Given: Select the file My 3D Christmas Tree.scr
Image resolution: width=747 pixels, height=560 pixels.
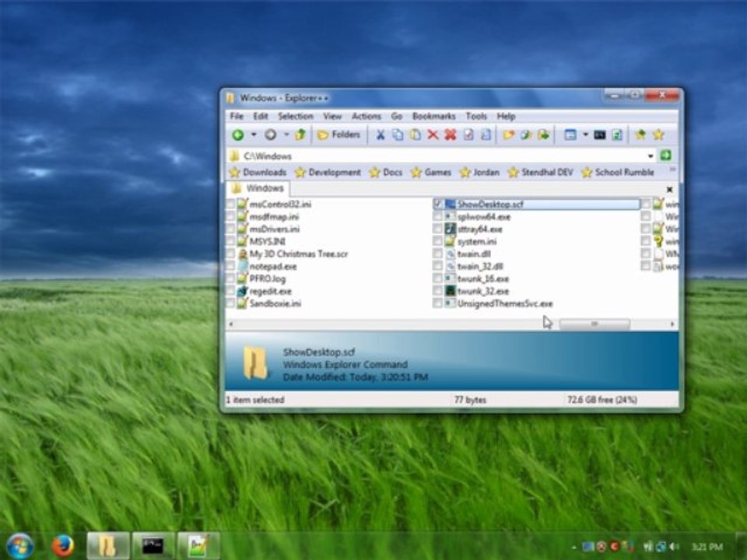Looking at the screenshot, I should click(298, 254).
